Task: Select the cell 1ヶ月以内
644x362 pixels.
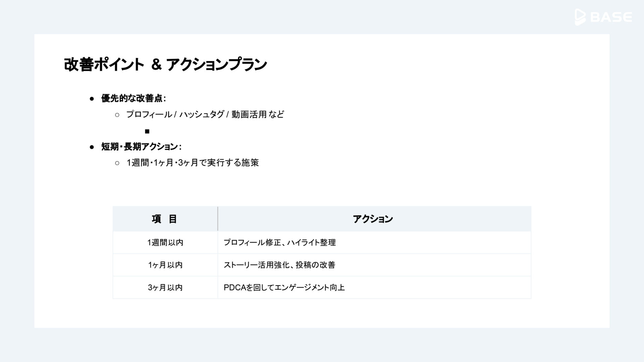Action: [165, 265]
